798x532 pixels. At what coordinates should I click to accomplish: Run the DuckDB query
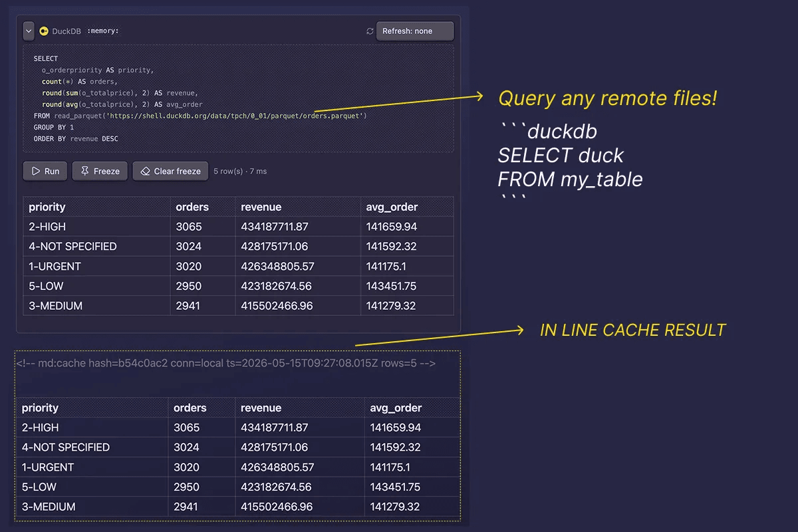(x=45, y=171)
